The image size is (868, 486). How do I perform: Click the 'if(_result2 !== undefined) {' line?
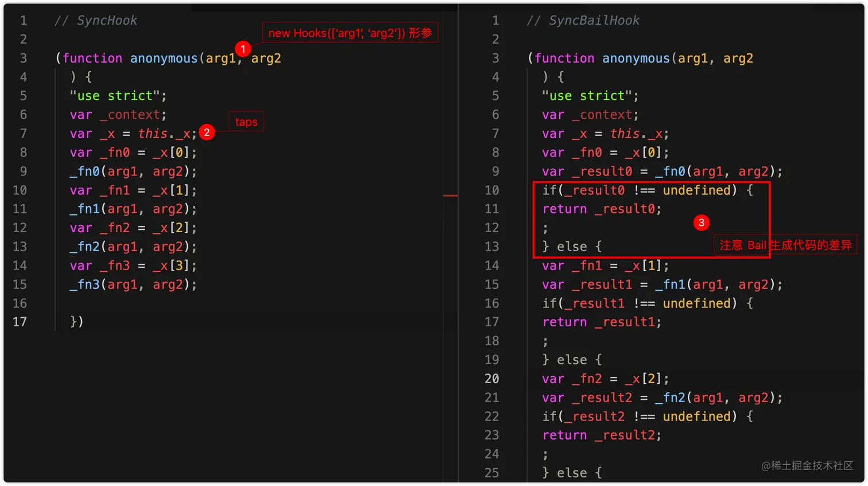coord(648,417)
